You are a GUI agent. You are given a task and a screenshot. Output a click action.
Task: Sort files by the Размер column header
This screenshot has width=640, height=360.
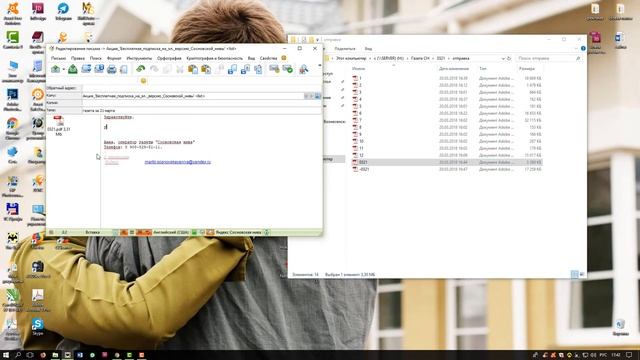527,69
